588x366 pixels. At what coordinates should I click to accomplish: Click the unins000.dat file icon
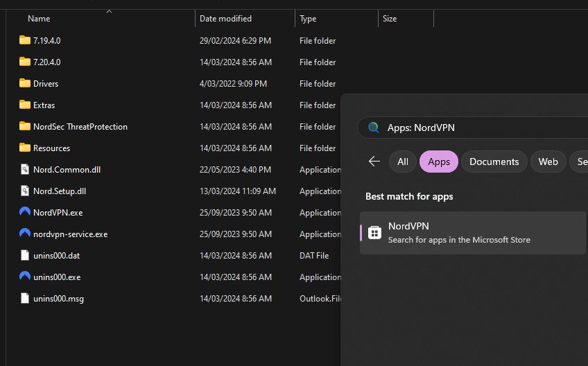coord(25,255)
